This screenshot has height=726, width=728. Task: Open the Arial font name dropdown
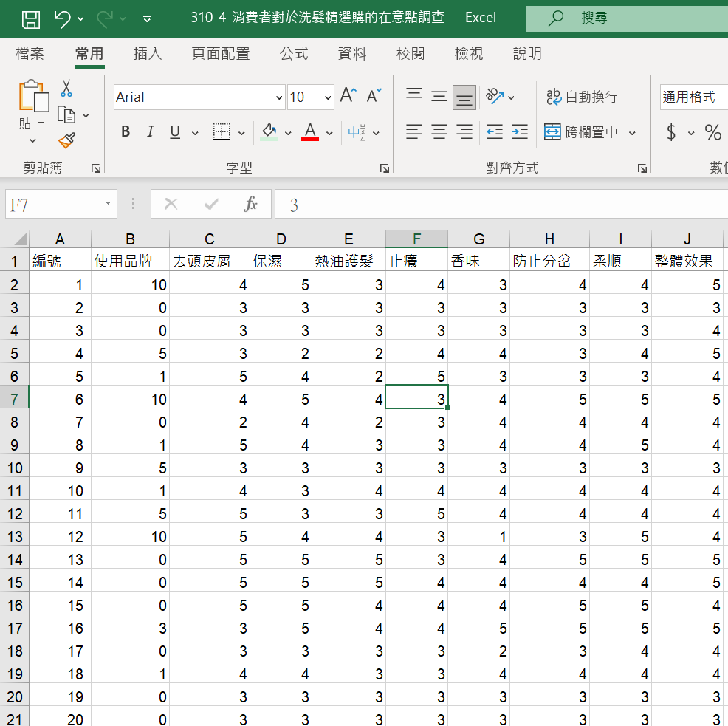tap(279, 97)
